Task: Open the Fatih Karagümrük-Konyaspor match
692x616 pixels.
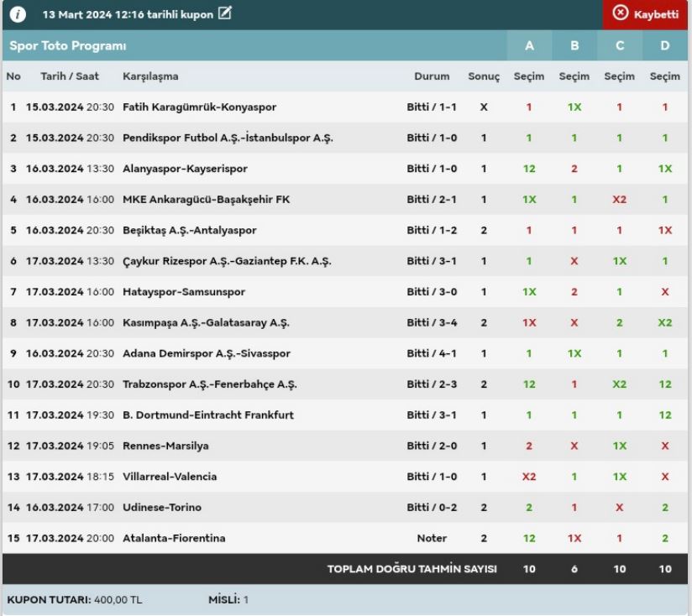Action: click(x=199, y=107)
